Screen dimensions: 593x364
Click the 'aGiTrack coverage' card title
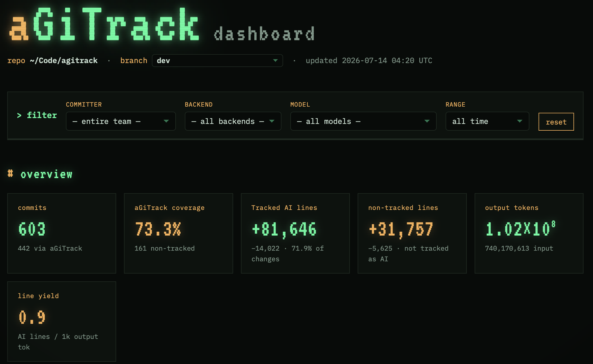coord(169,208)
